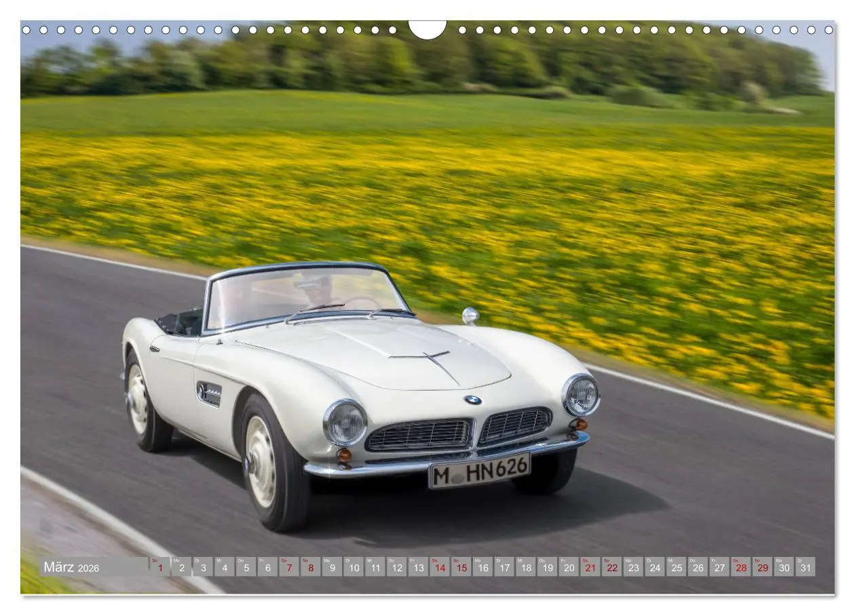Screen dimensions: 855x616
Task: Select date 2 in the calendar strip
Action: click(181, 567)
